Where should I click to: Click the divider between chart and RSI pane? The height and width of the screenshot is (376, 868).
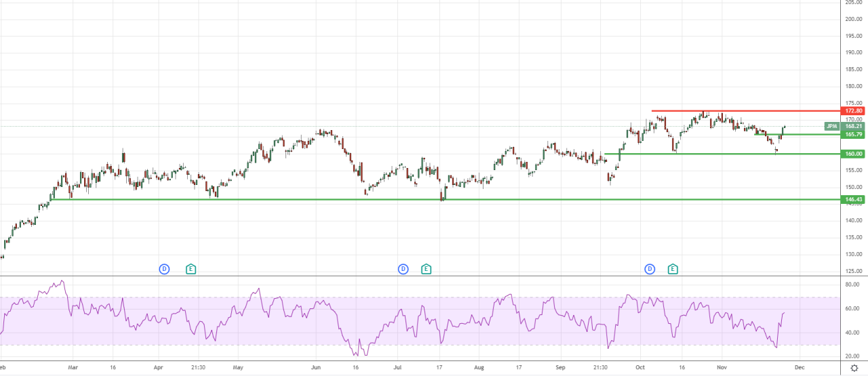(x=420, y=276)
